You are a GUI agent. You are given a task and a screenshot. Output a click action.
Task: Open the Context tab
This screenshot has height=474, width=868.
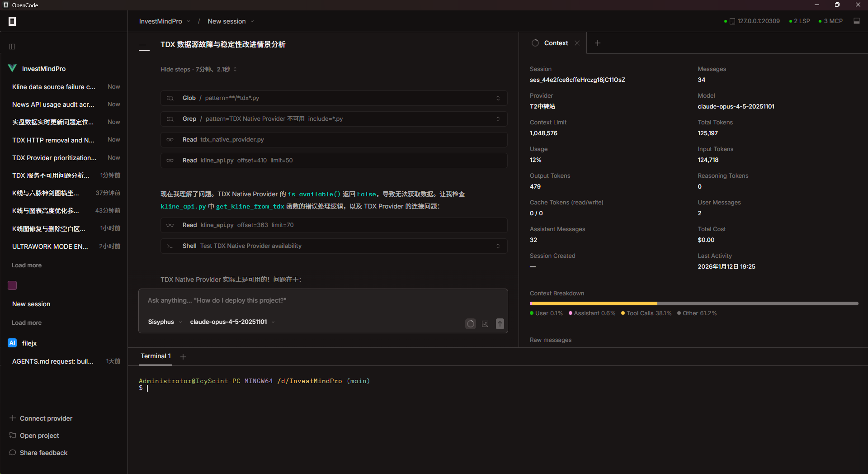tap(556, 43)
